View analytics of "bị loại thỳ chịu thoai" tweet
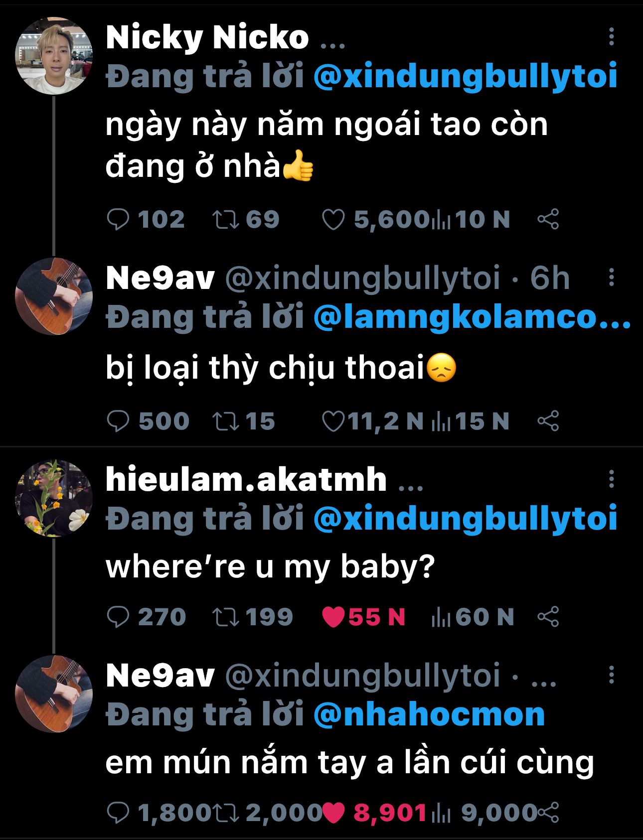This screenshot has height=840, width=643. click(441, 421)
